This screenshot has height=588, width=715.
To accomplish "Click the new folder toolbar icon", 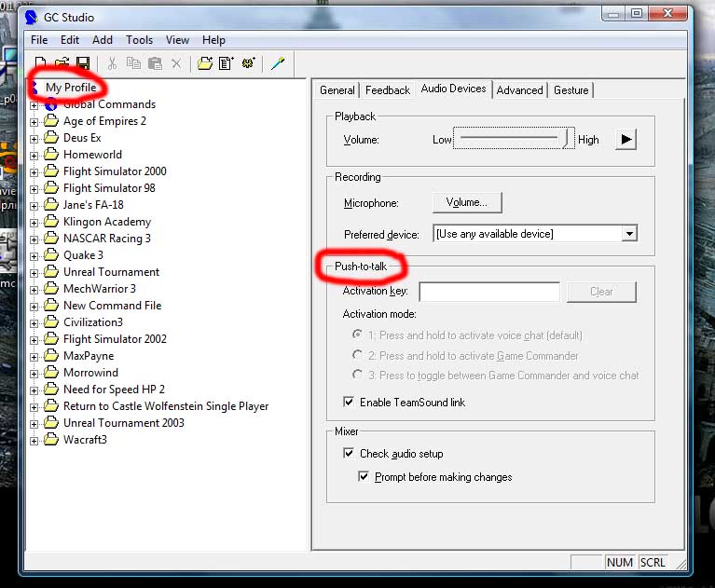I will click(x=205, y=63).
